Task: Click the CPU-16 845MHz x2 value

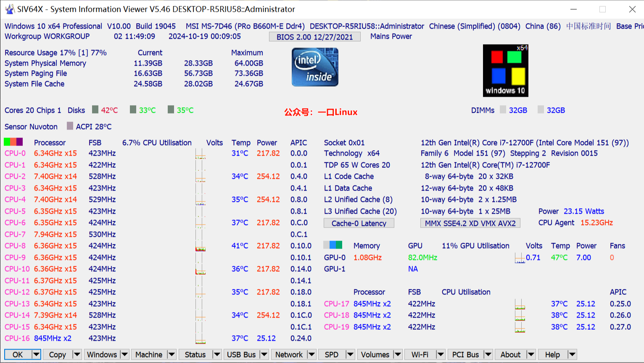Action: click(53, 338)
